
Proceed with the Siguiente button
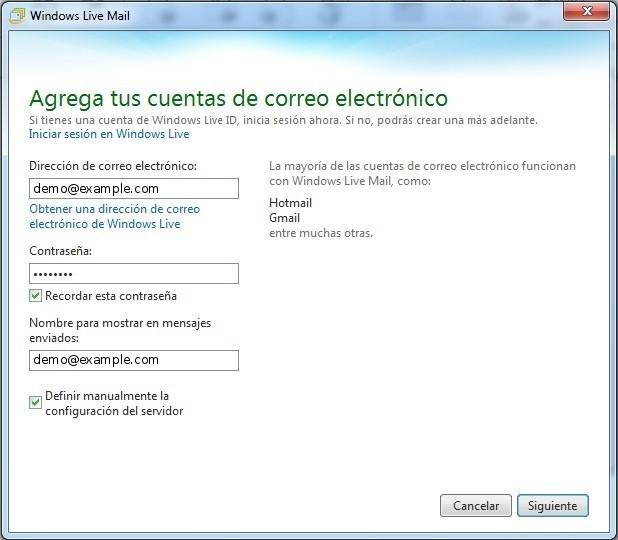point(552,506)
